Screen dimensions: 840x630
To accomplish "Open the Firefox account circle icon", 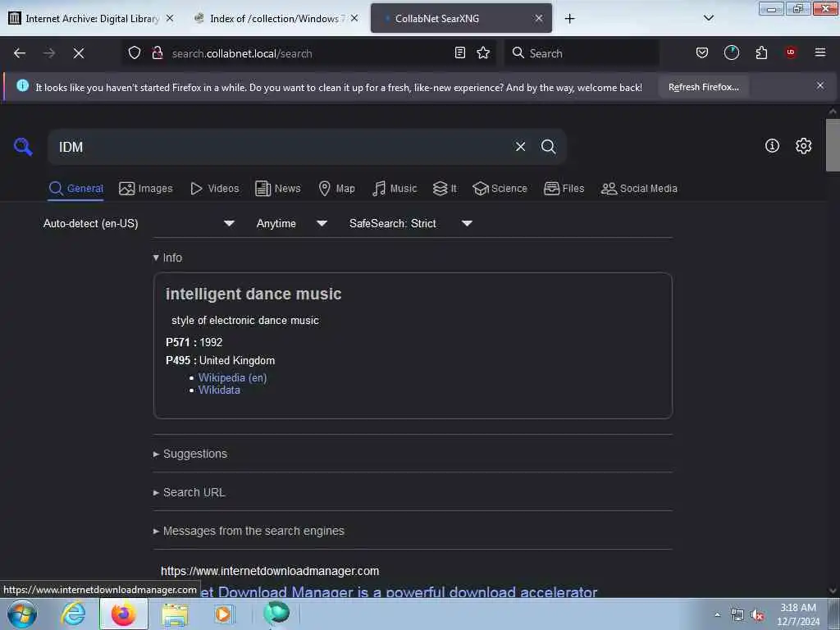I will click(731, 52).
